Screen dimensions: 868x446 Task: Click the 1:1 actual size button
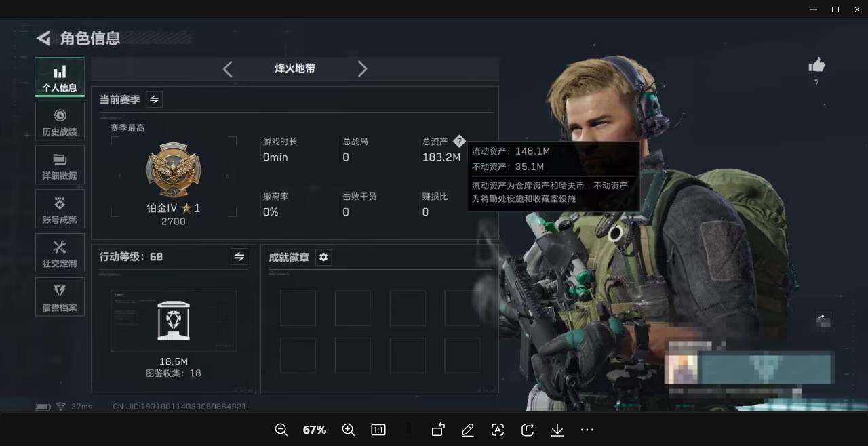[x=378, y=430]
